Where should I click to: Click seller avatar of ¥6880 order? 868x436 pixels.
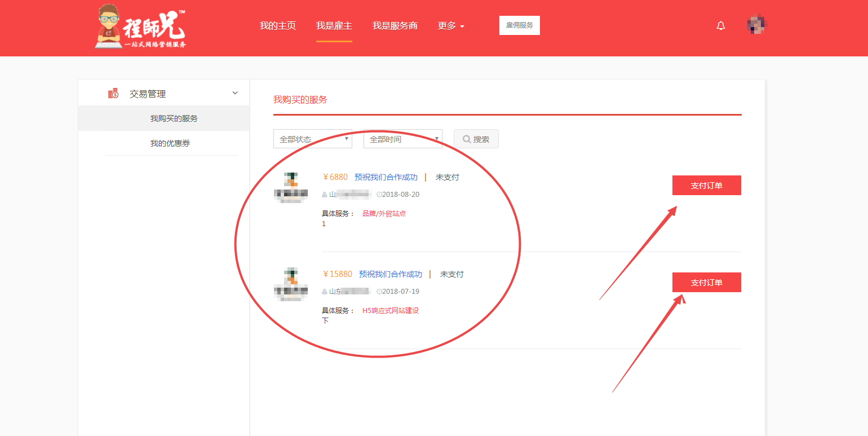pos(290,187)
